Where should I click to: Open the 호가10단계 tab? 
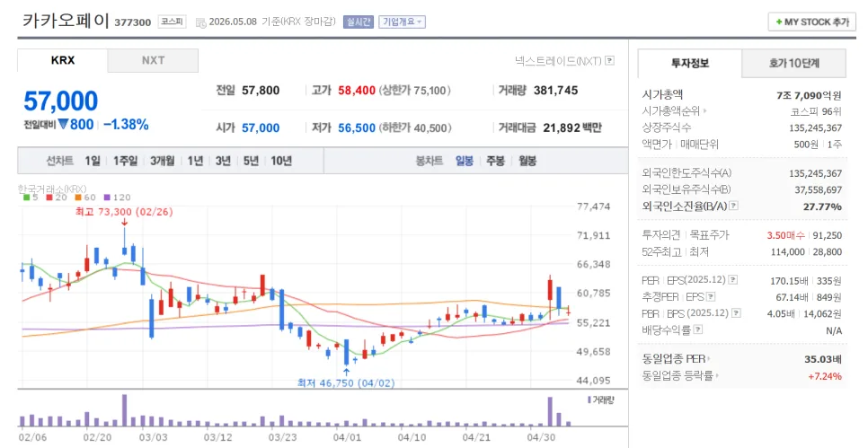tap(793, 63)
